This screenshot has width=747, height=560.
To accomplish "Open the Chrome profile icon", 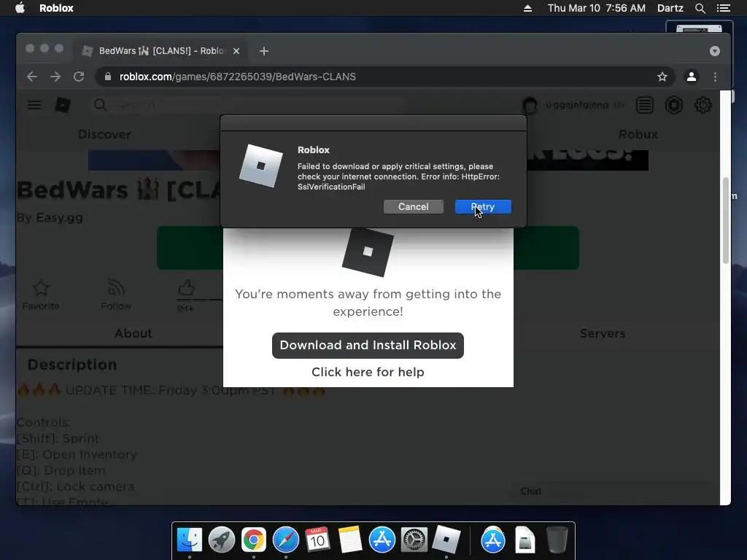I will [692, 77].
